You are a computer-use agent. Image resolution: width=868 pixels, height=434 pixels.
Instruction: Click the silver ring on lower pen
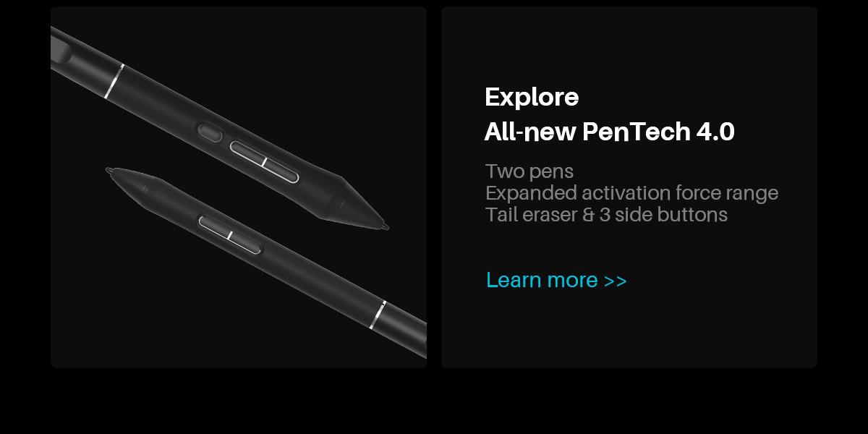tap(377, 315)
